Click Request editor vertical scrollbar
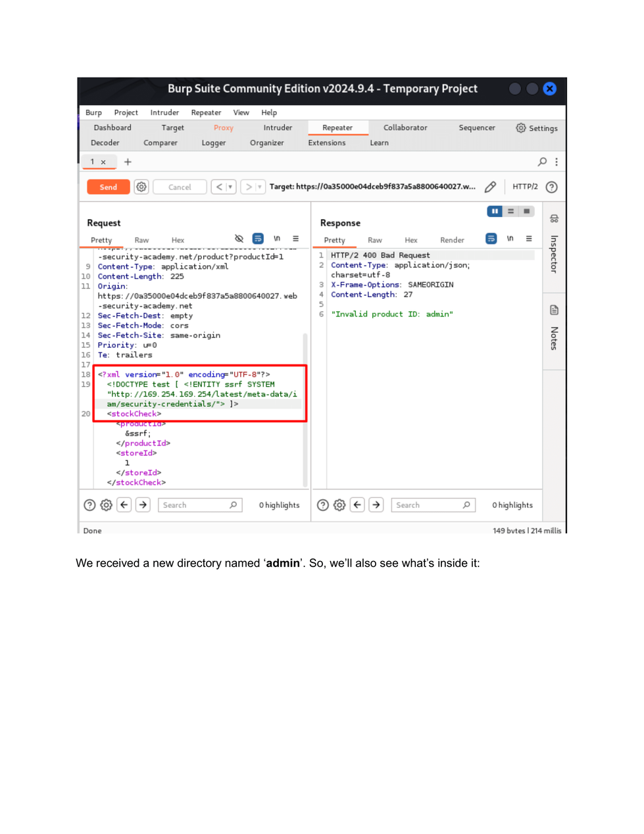The image size is (644, 834). point(305,409)
